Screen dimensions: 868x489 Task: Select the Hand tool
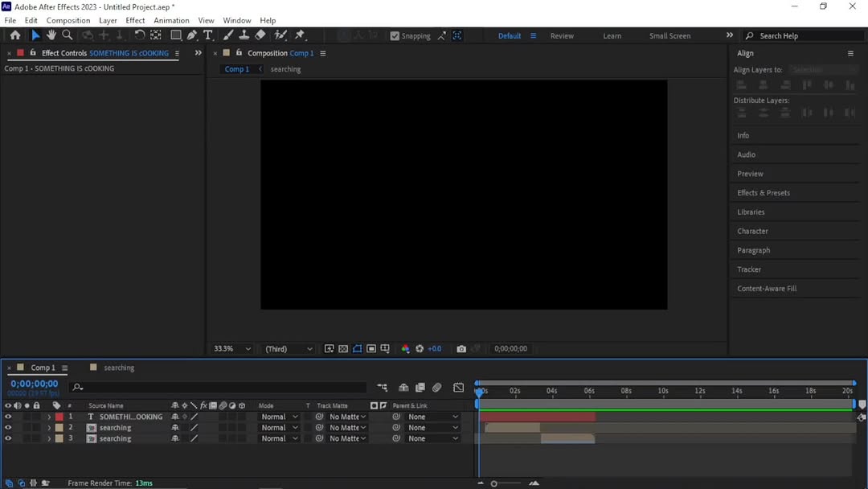click(51, 35)
